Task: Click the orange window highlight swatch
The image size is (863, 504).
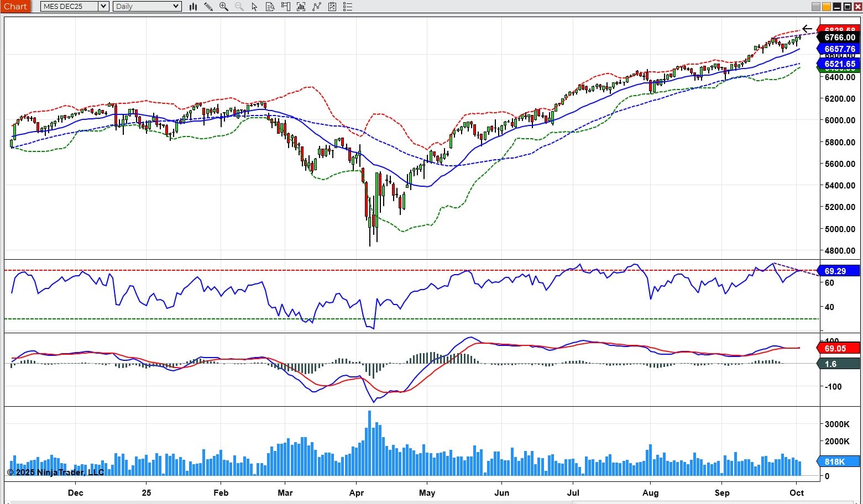Action: 827,7
